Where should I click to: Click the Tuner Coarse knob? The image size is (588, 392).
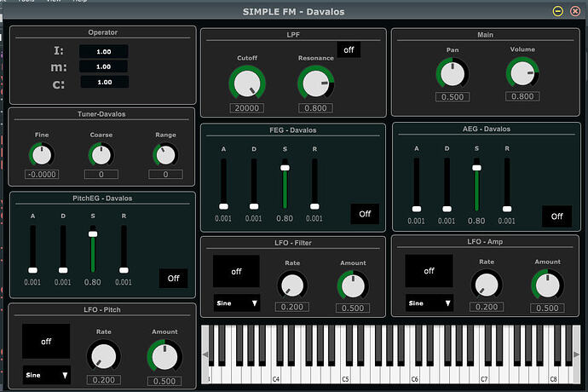pyautogui.click(x=101, y=154)
